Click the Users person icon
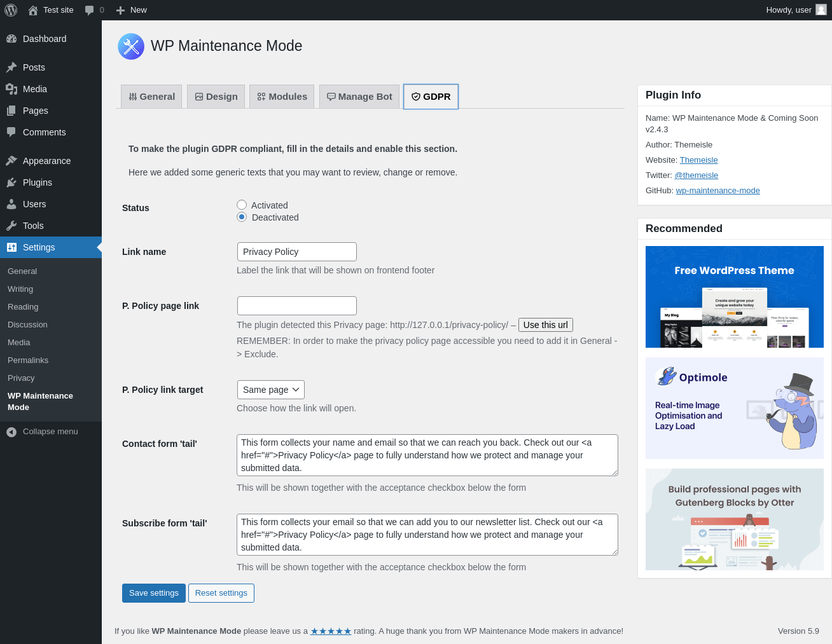This screenshot has height=644, width=832. pyautogui.click(x=11, y=204)
